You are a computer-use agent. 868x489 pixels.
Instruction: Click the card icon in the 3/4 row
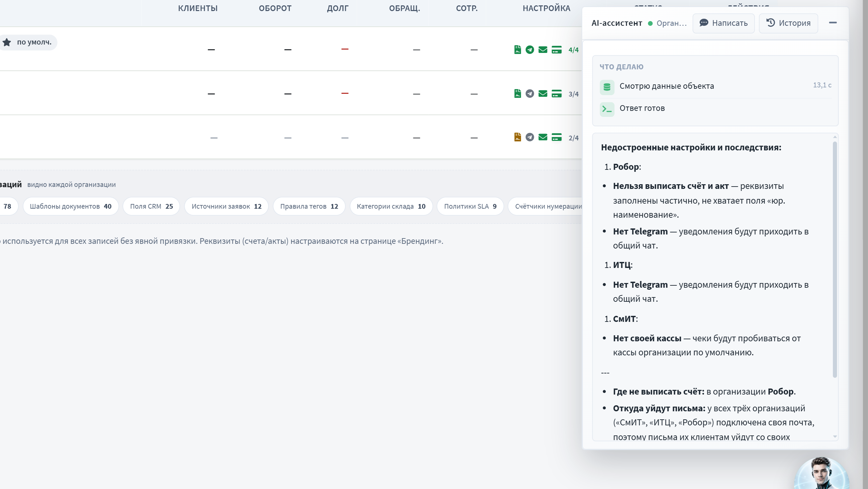tap(557, 93)
